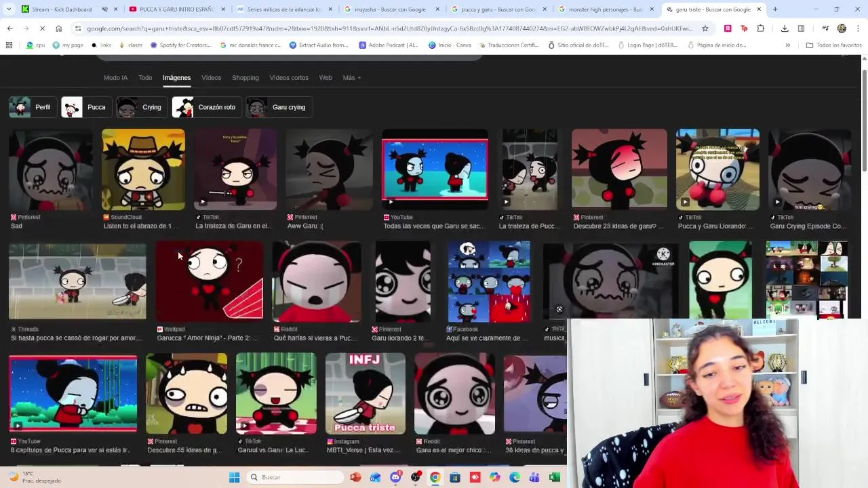
Task: Bookmark this page with the star icon
Action: (705, 28)
